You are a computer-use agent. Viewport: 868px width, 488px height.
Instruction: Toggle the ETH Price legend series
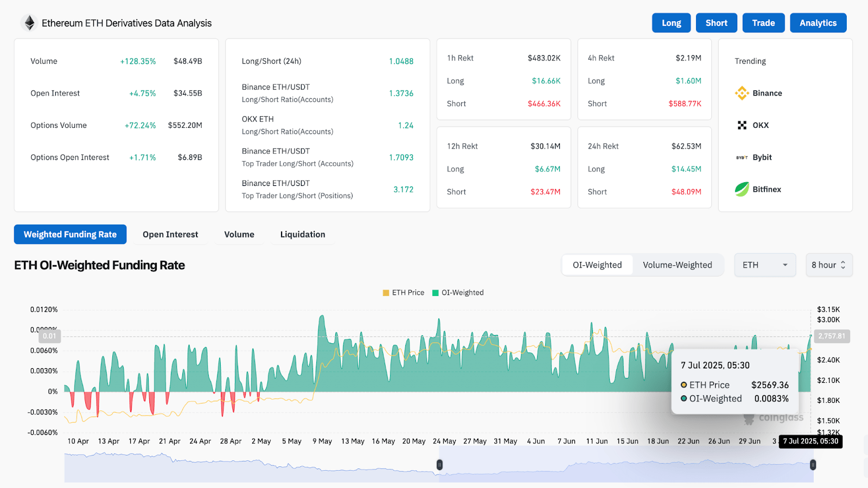click(x=403, y=293)
